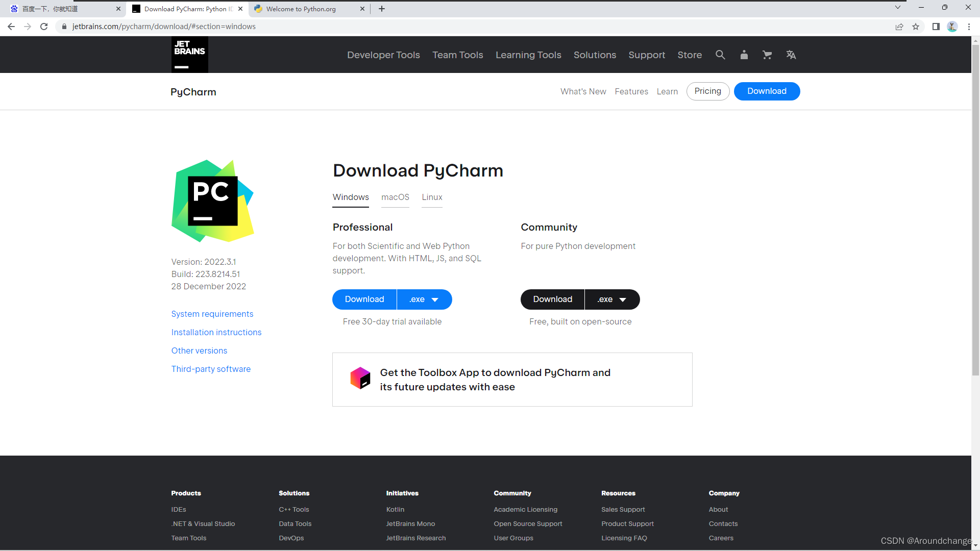Open the language translate icon
The image size is (980, 551).
click(791, 55)
